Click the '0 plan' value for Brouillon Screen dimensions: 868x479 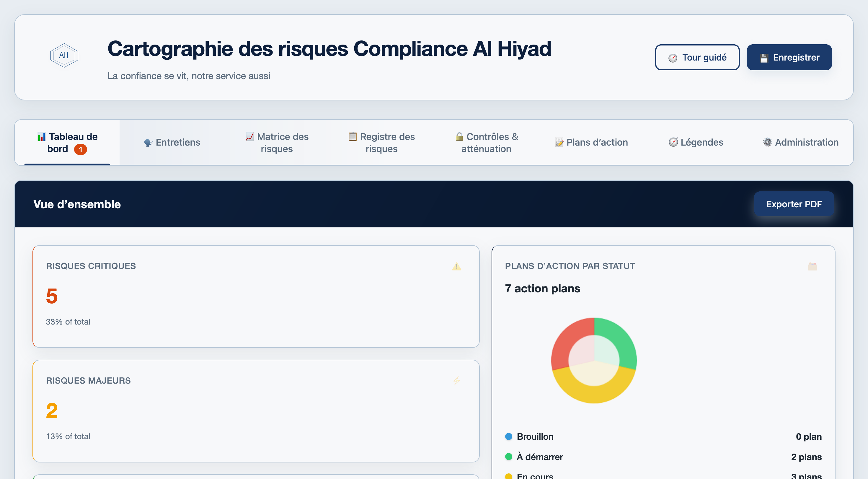click(x=808, y=437)
